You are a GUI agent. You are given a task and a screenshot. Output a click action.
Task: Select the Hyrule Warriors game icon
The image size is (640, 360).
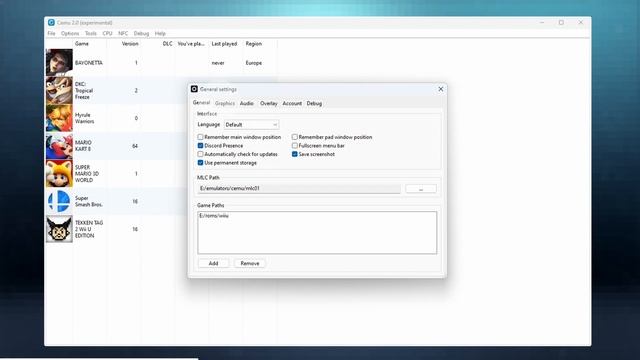pyautogui.click(x=59, y=118)
